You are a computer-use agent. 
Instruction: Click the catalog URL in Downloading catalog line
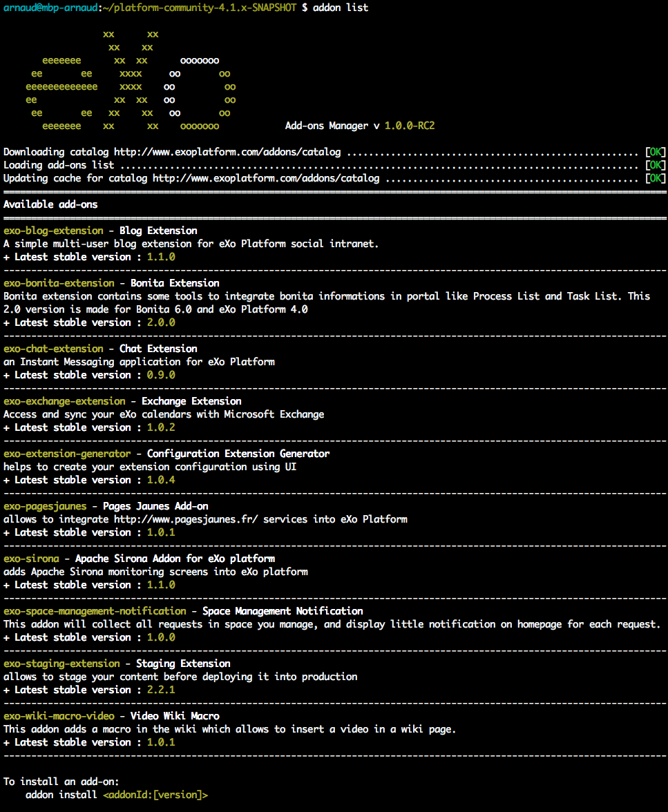[x=227, y=152]
